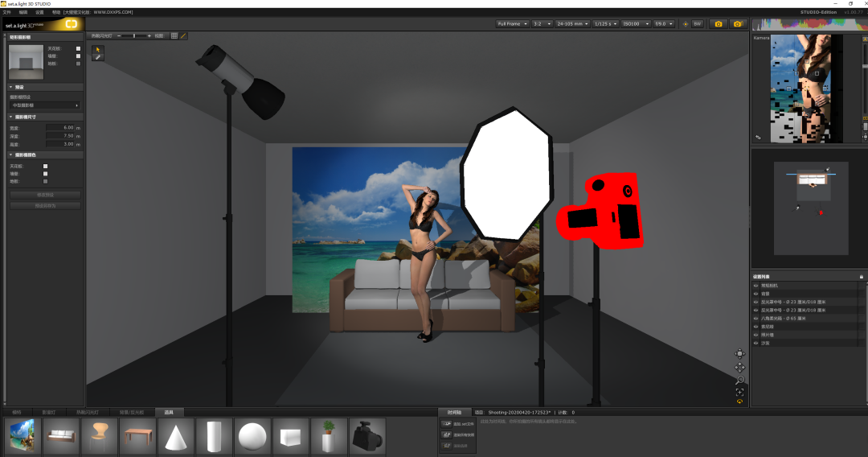Open the studio preset dropdown in left panel
This screenshot has height=457, width=868.
(45, 105)
